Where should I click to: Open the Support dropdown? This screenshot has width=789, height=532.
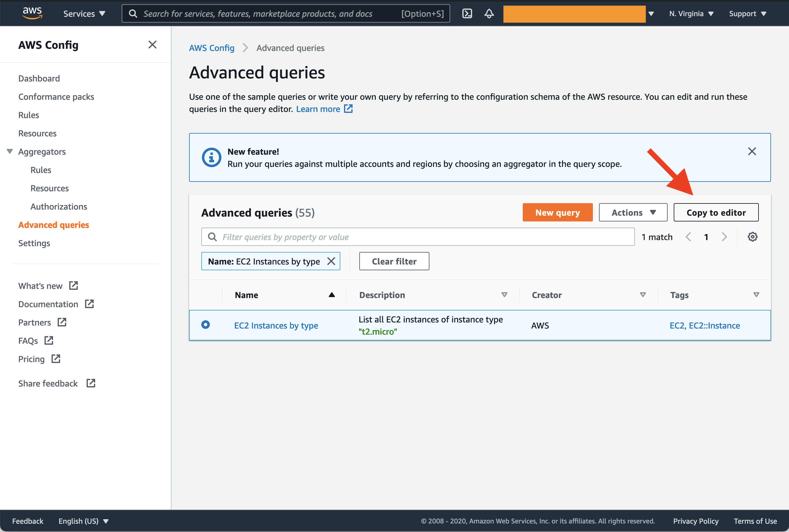click(x=748, y=13)
